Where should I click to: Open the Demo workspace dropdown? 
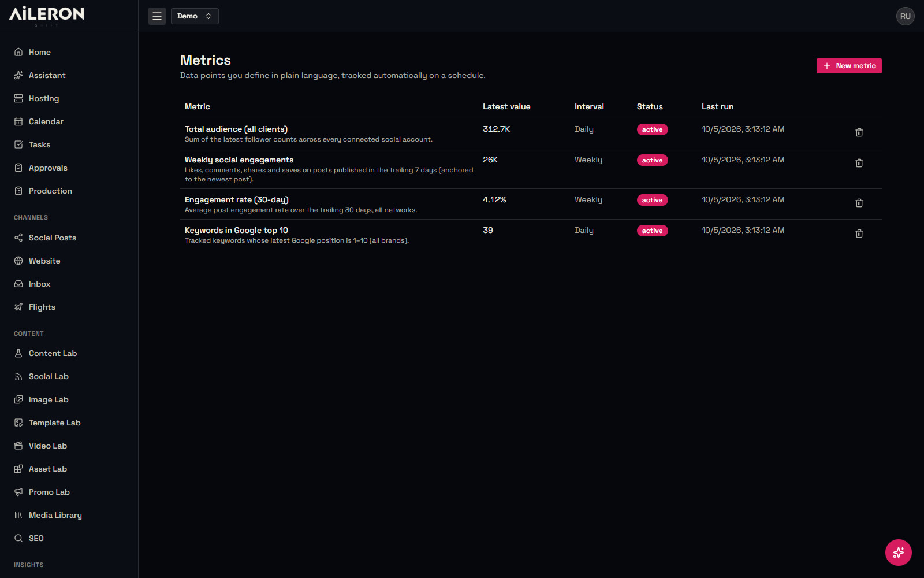[195, 16]
